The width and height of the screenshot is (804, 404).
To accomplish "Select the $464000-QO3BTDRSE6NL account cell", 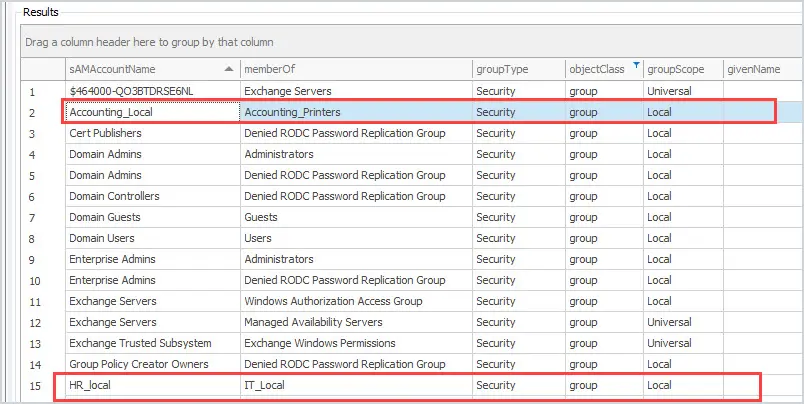I will coord(153,91).
